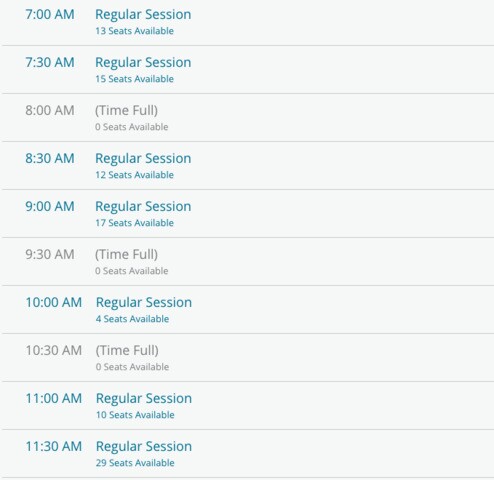Click the 4 Seats Available label
Screen dimensions: 494x480
pyautogui.click(x=132, y=319)
